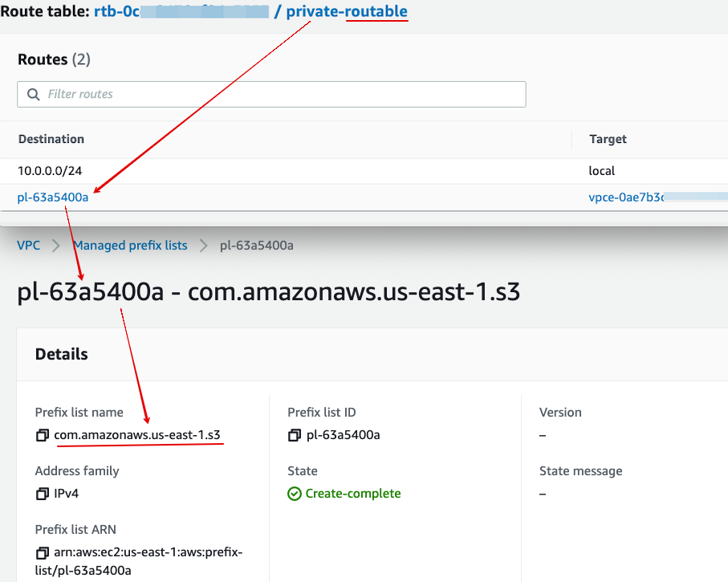The height and width of the screenshot is (582, 728).
Task: Select the local target cell
Action: (601, 171)
